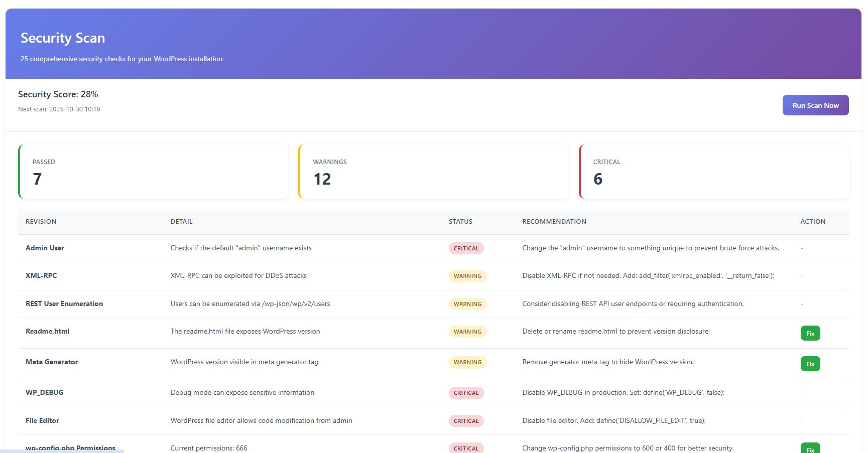868x453 pixels.
Task: Click the 'Remove generator meta tag' recommendation
Action: tap(608, 362)
